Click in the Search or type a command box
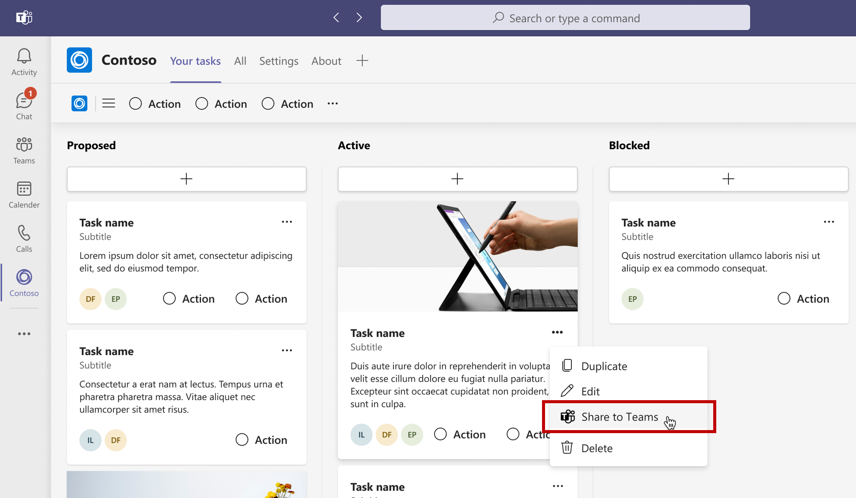The image size is (856, 498). pyautogui.click(x=565, y=17)
